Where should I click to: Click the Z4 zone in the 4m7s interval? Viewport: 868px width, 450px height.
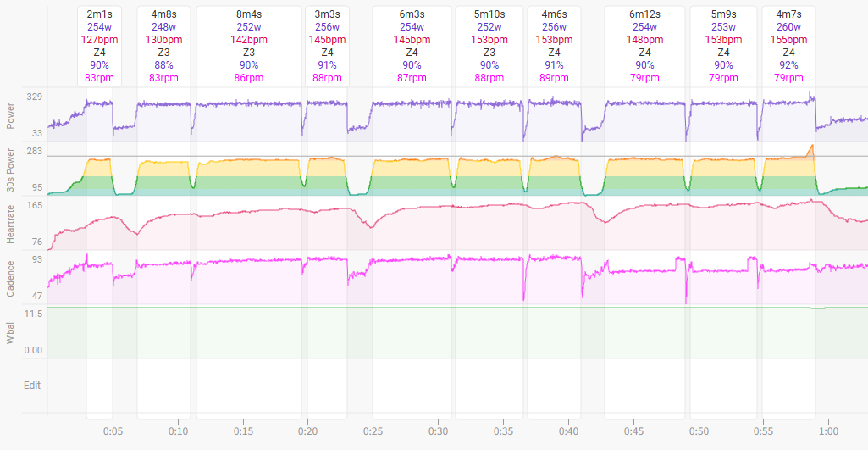click(789, 52)
